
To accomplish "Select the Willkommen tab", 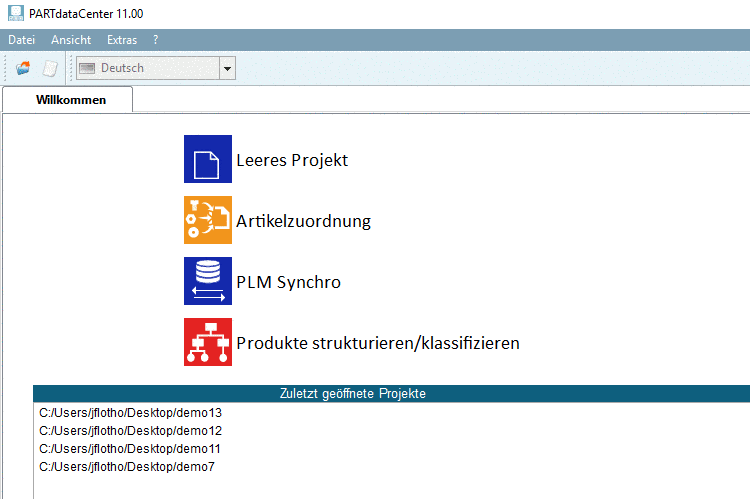I will (68, 100).
